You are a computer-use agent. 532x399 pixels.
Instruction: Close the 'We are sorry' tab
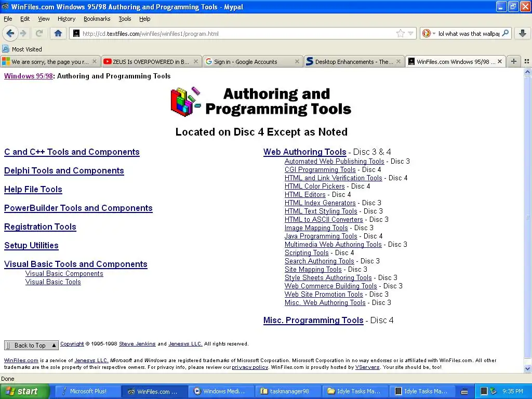point(95,61)
